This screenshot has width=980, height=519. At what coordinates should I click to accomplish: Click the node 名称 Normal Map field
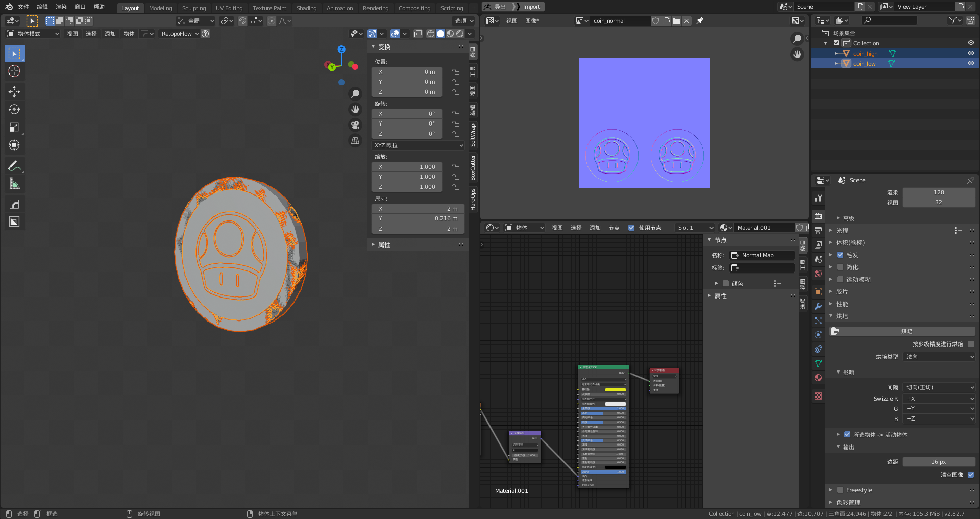coord(763,255)
